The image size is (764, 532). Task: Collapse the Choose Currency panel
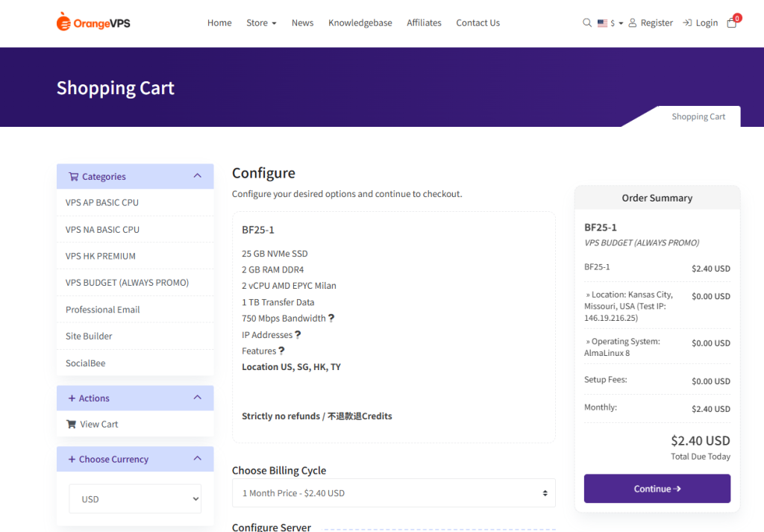tap(198, 459)
